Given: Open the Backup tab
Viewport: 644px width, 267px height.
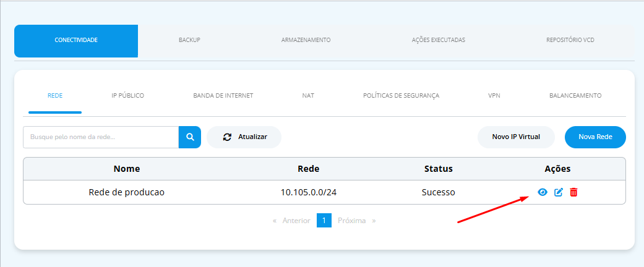Looking at the screenshot, I should [x=189, y=40].
